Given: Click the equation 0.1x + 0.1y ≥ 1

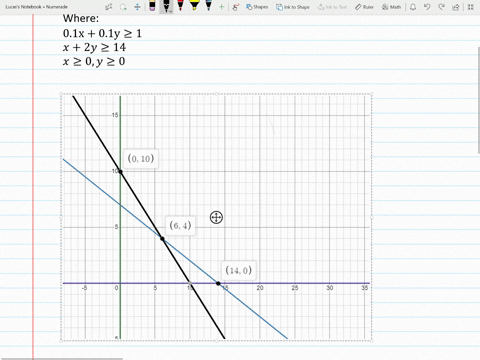Looking at the screenshot, I should (x=102, y=33).
